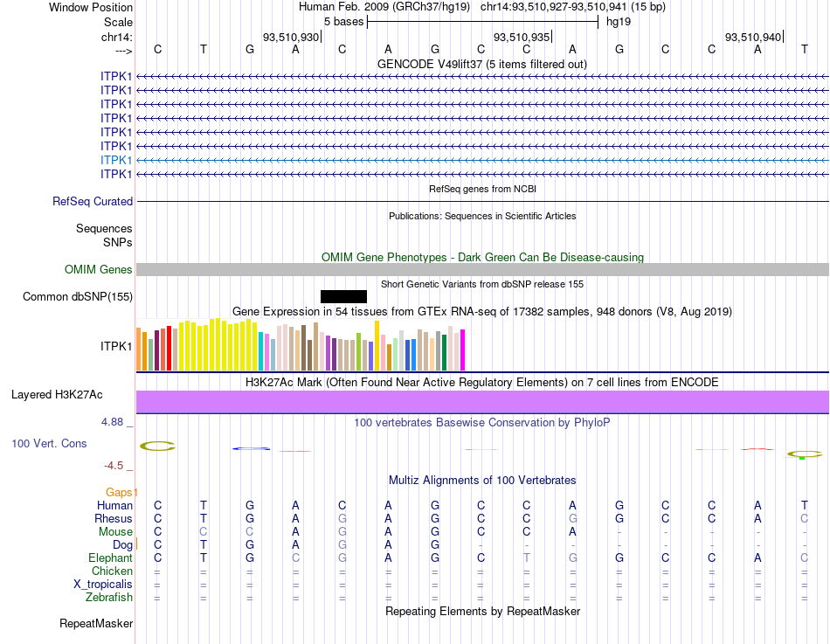Image resolution: width=830 pixels, height=644 pixels.
Task: Select the Elephant alignment row label
Action: pyautogui.click(x=110, y=557)
